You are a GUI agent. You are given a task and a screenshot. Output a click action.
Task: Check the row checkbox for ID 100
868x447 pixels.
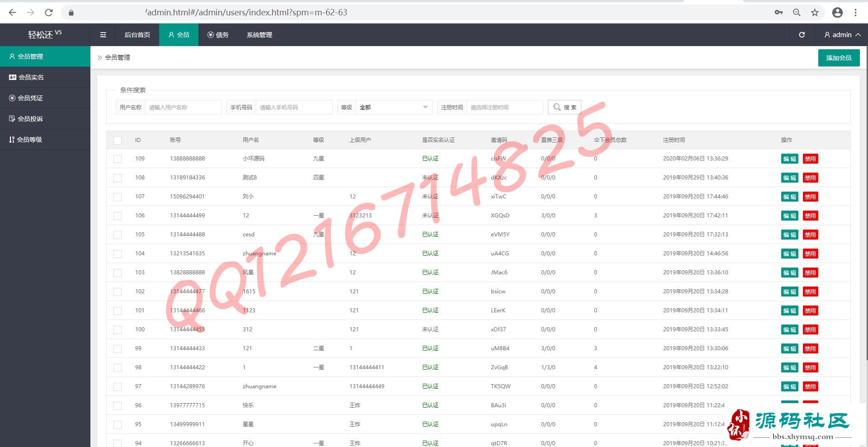tap(118, 330)
